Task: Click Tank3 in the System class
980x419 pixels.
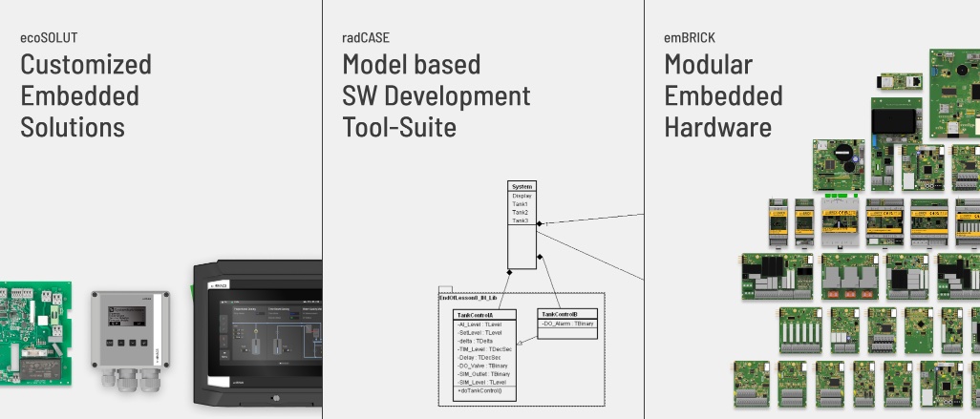Action: (x=520, y=220)
